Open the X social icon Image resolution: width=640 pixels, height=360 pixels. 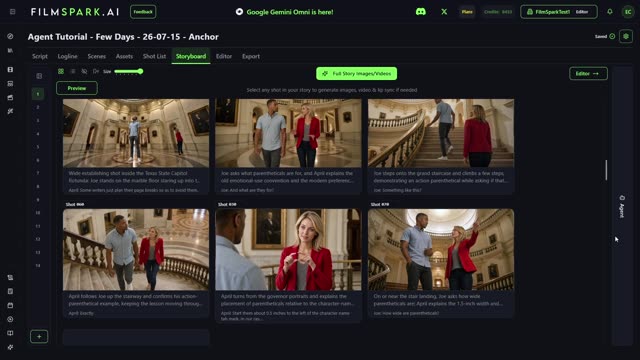pyautogui.click(x=444, y=12)
